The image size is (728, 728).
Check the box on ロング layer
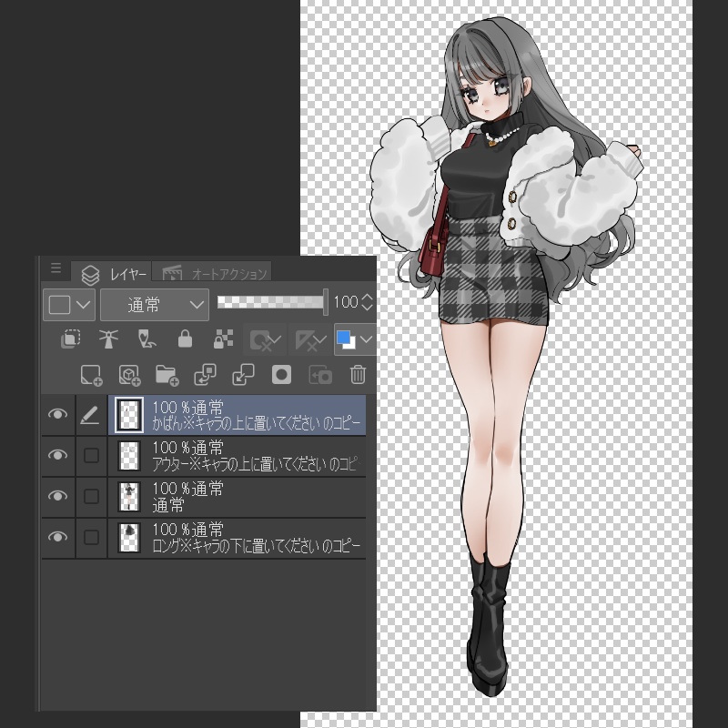(91, 537)
